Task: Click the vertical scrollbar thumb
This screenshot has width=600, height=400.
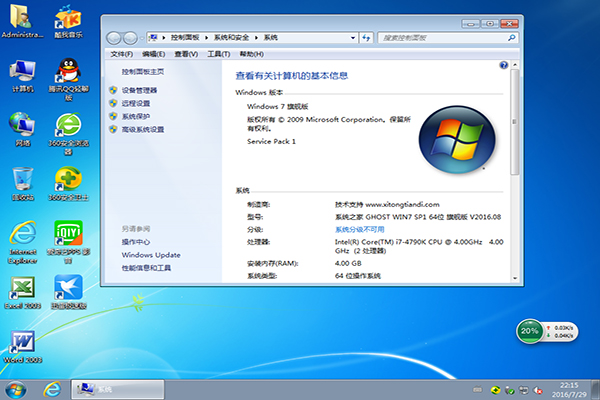Action: tap(515, 122)
